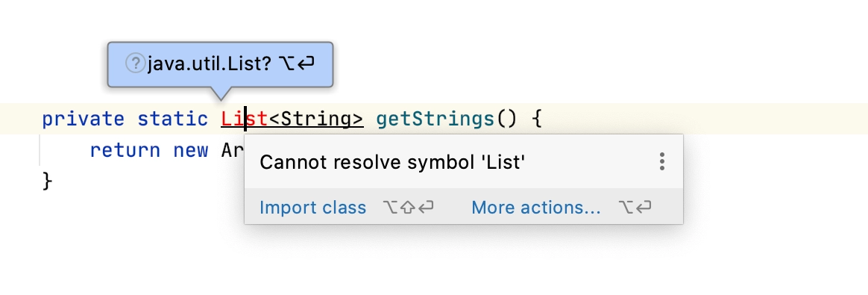Click the partially hidden Ar text after new
Viewport: 868px width, 295px height.
pos(233,150)
